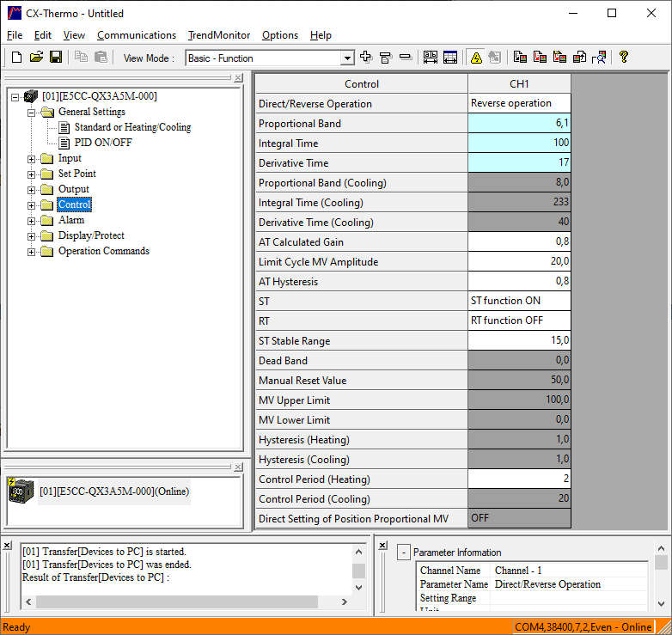Viewport: 672px width, 635px height.
Task: Expand the Operation Commands folder
Action: (x=31, y=252)
